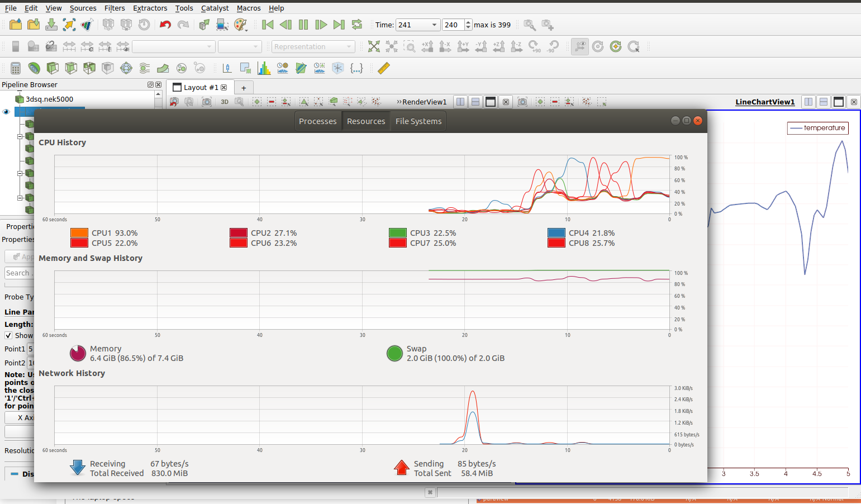This screenshot has height=504, width=861.
Task: Click the Save Data icon in ParaView toolbar
Action: [x=51, y=25]
